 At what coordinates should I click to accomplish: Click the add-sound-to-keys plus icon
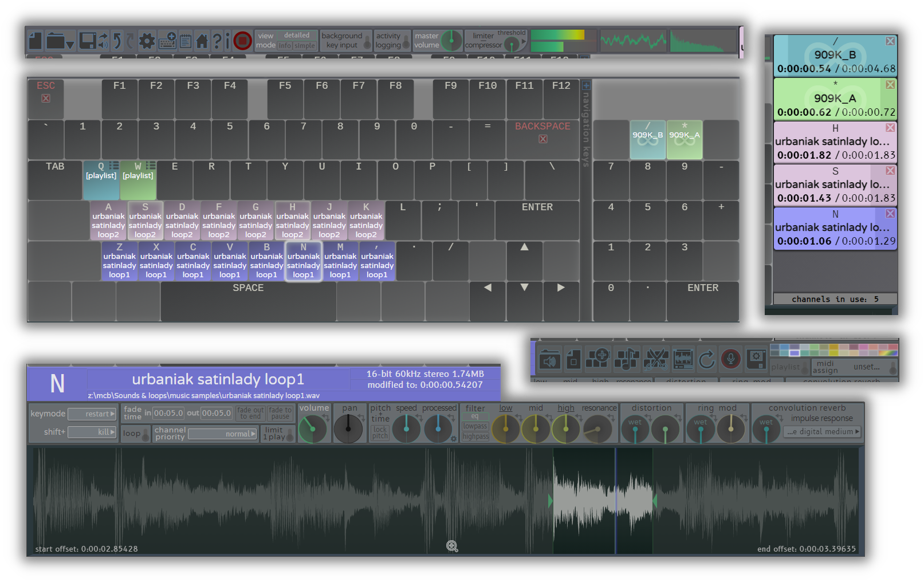[x=599, y=359]
